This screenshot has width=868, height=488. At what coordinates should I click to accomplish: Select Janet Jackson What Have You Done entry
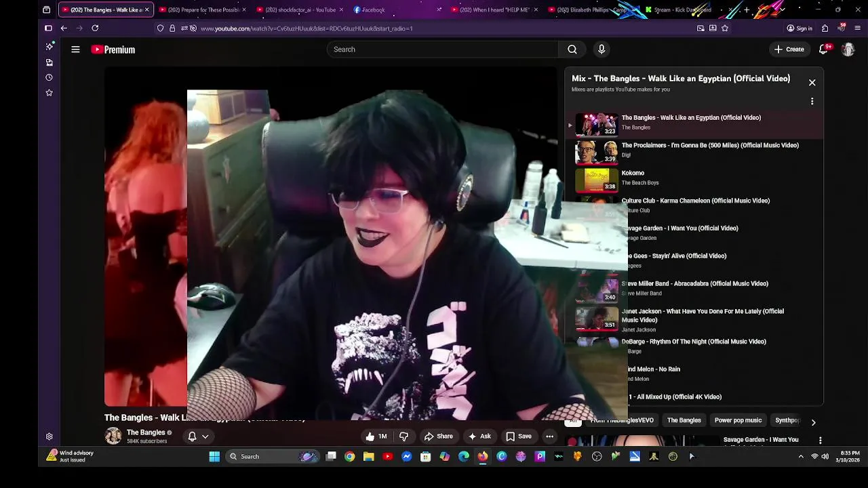coord(694,320)
